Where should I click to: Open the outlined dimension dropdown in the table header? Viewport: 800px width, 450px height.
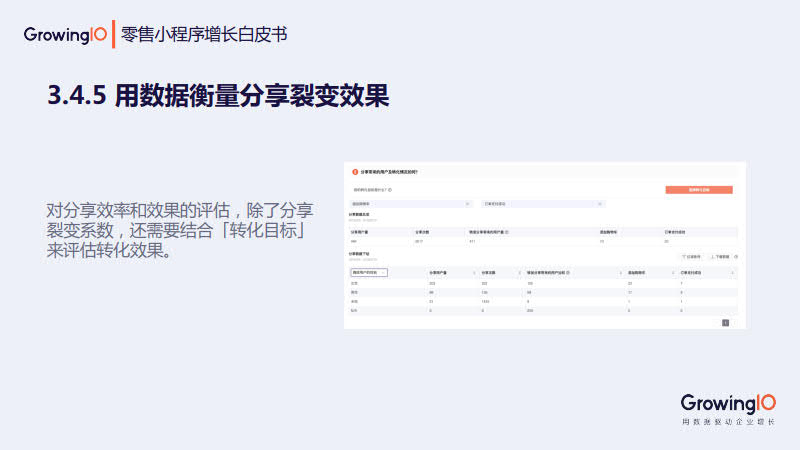[369, 272]
